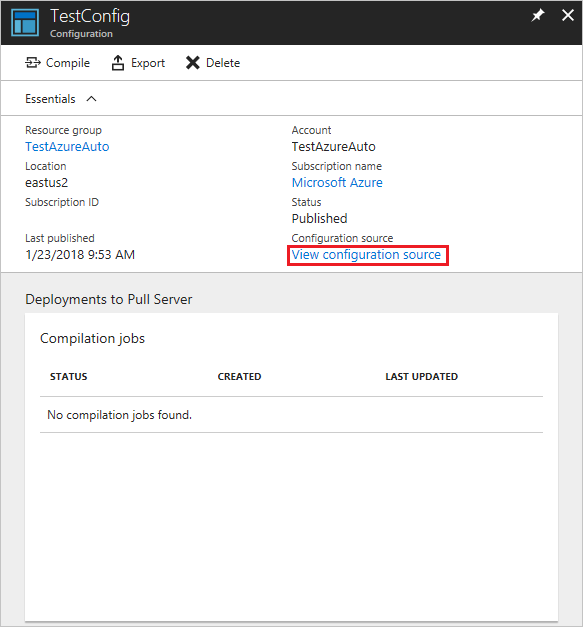This screenshot has height=627, width=583.
Task: Click the LAST UPDATED column header
Action: click(x=421, y=377)
